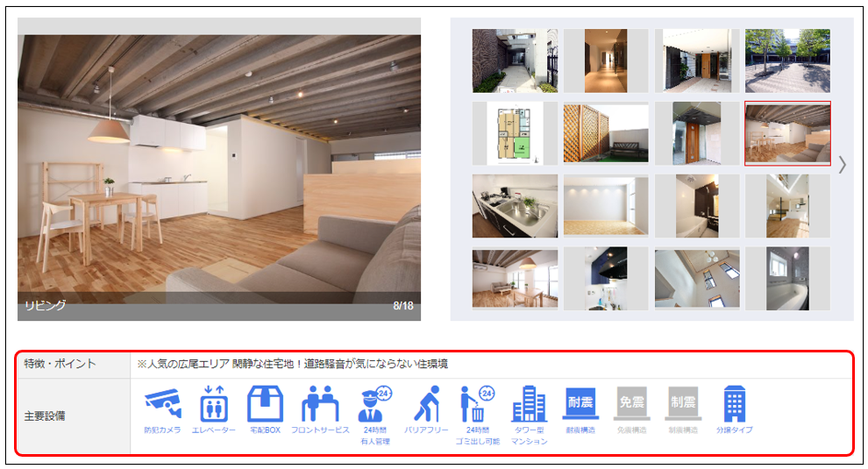Open the floor plan thumbnail
This screenshot has width=868, height=469.
(x=515, y=133)
